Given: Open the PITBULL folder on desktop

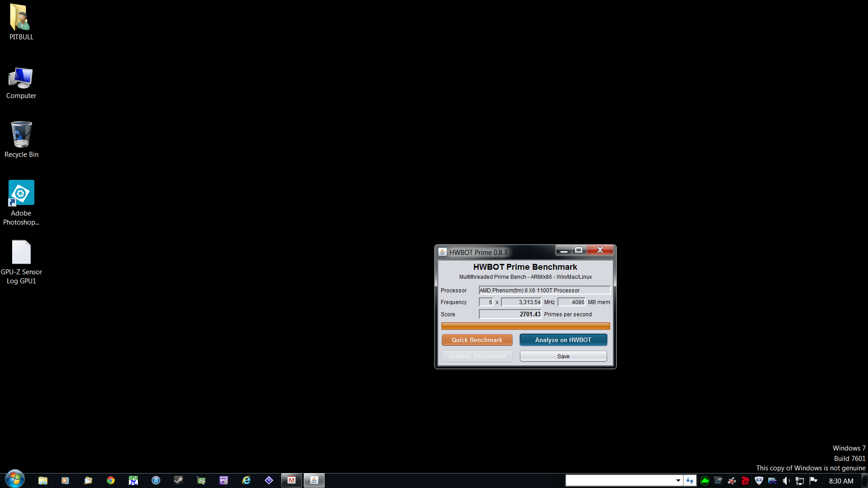Looking at the screenshot, I should tap(21, 22).
